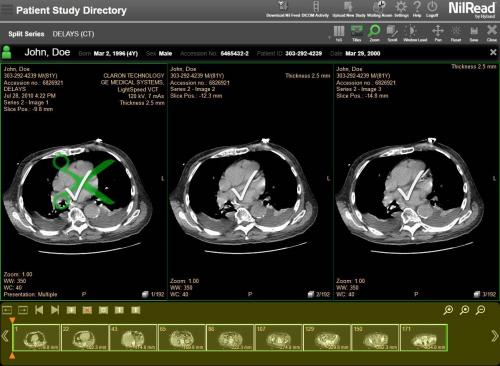Open the Help question mark
This screenshot has width=500, height=366.
point(417,9)
